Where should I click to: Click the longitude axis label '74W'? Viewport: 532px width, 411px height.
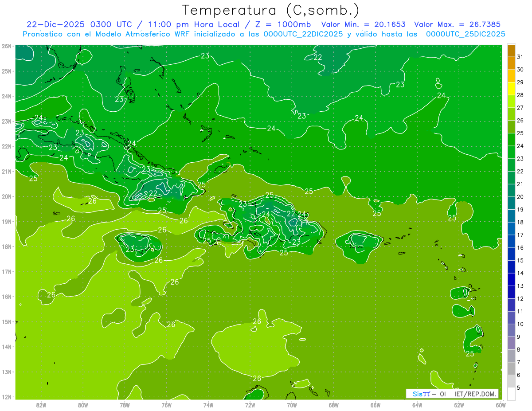pos(208,405)
